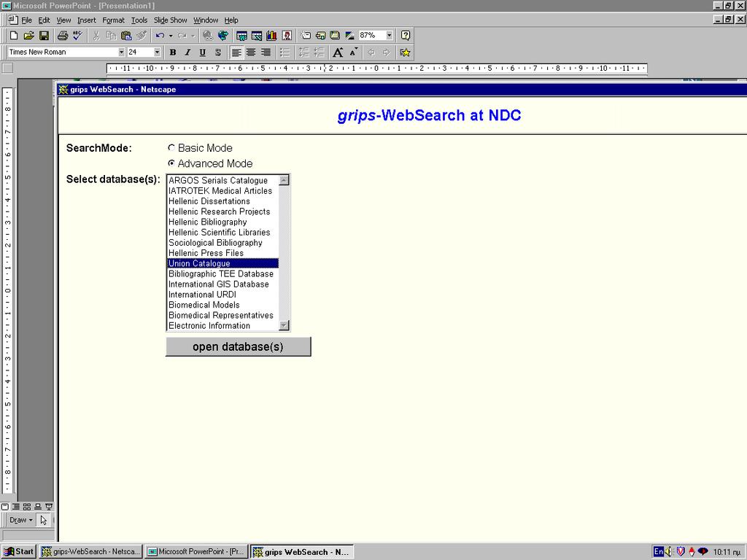The width and height of the screenshot is (747, 560).
Task: Click the database list scroll-up arrow
Action: click(x=284, y=180)
